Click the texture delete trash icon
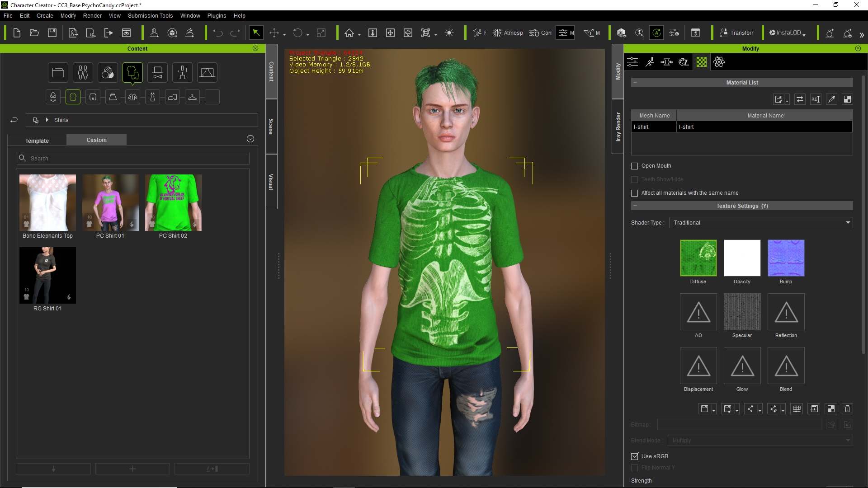Screen dimensions: 868x488 click(847, 409)
